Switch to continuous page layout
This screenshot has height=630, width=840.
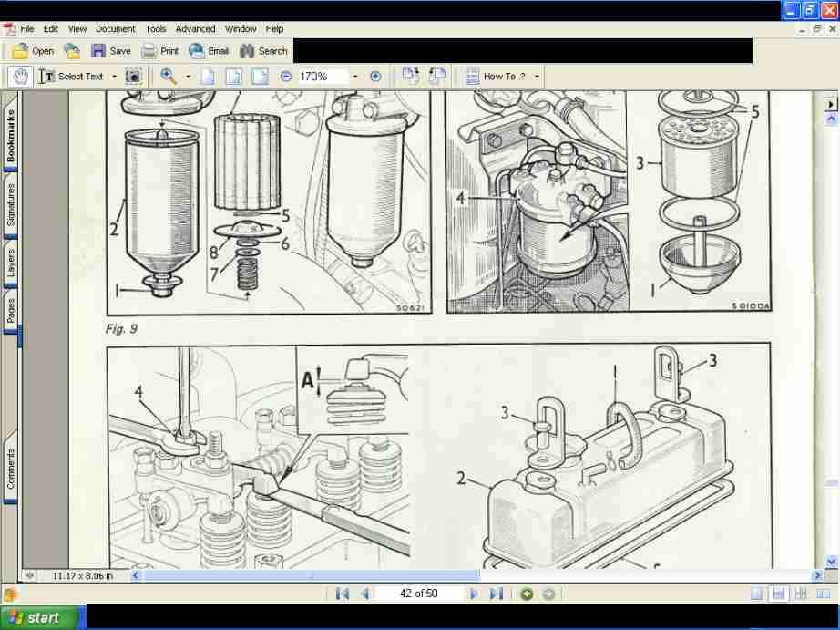[x=778, y=594]
